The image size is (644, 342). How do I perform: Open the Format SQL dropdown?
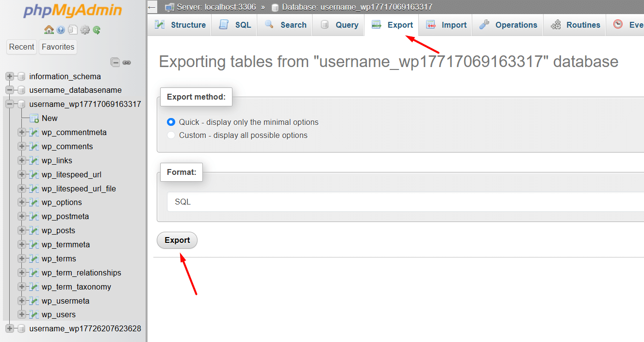[405, 202]
